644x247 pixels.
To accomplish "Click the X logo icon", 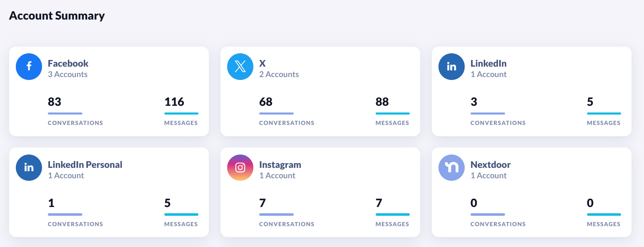I will coord(240,67).
